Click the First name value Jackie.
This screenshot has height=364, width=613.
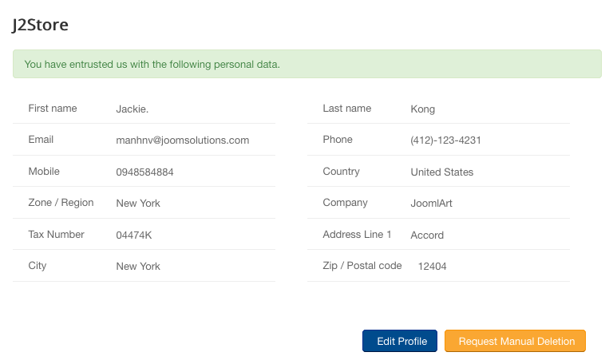point(132,109)
